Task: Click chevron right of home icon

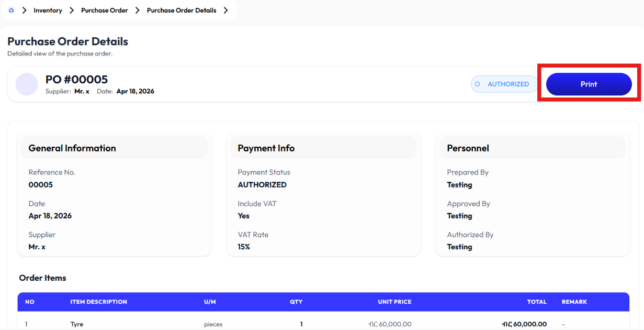Action: pyautogui.click(x=24, y=10)
